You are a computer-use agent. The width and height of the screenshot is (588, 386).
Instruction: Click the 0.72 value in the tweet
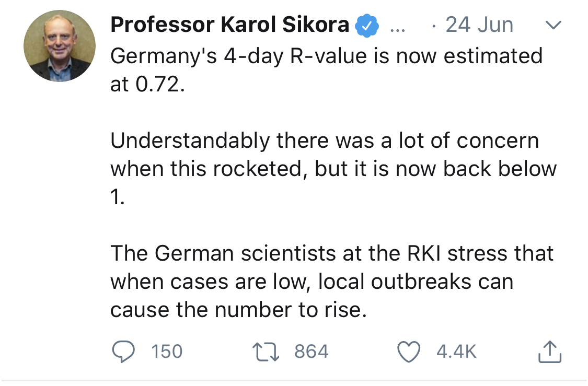click(160, 84)
